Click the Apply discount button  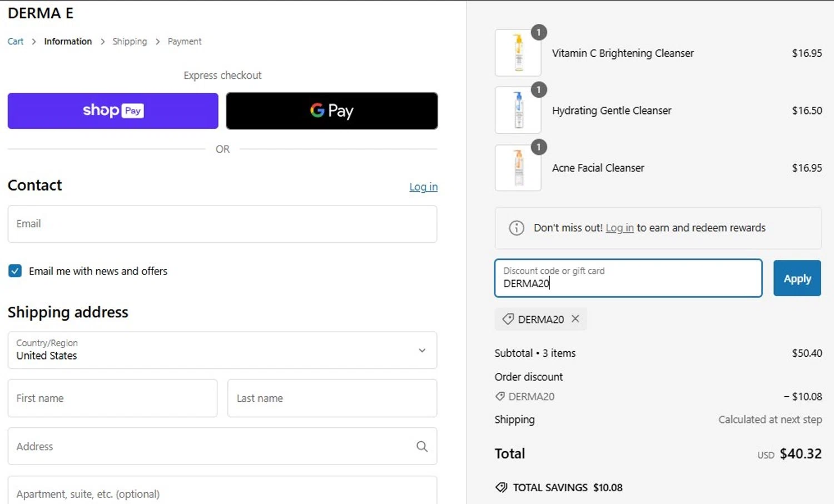pyautogui.click(x=797, y=278)
